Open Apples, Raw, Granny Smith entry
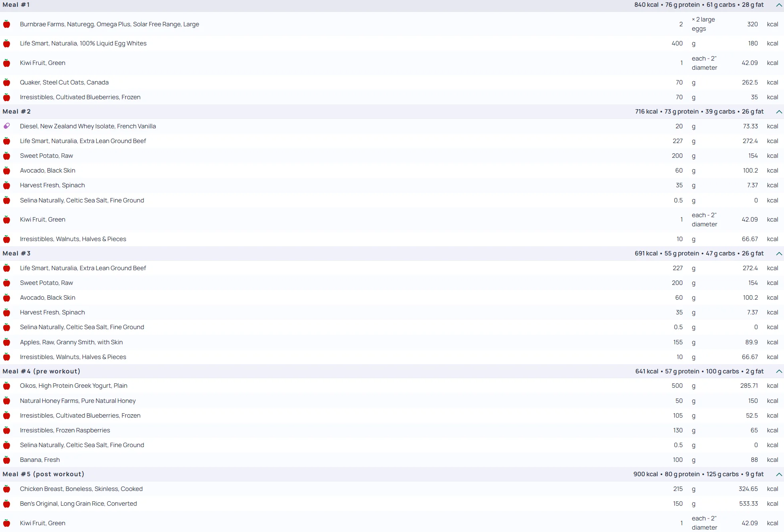The height and width of the screenshot is (532, 784). pyautogui.click(x=71, y=342)
